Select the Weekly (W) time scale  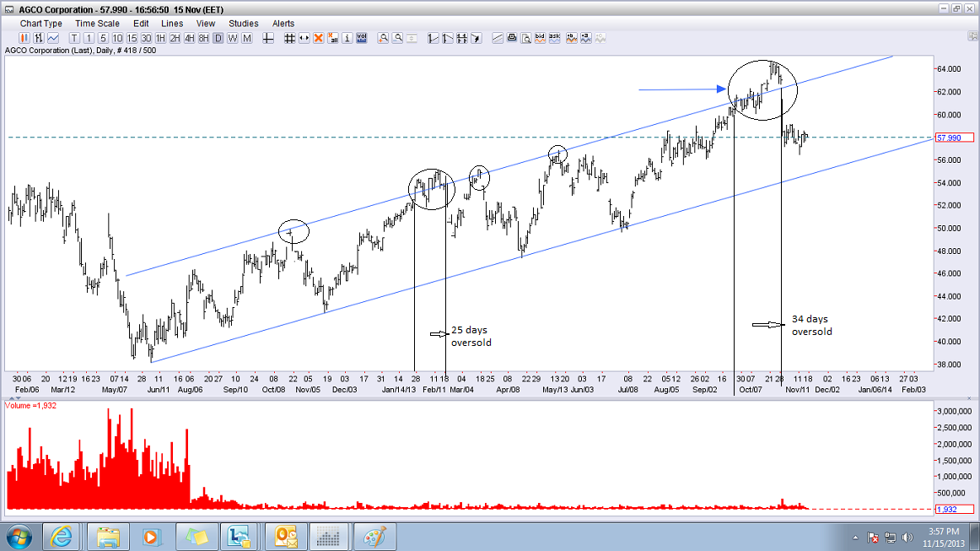pos(233,38)
